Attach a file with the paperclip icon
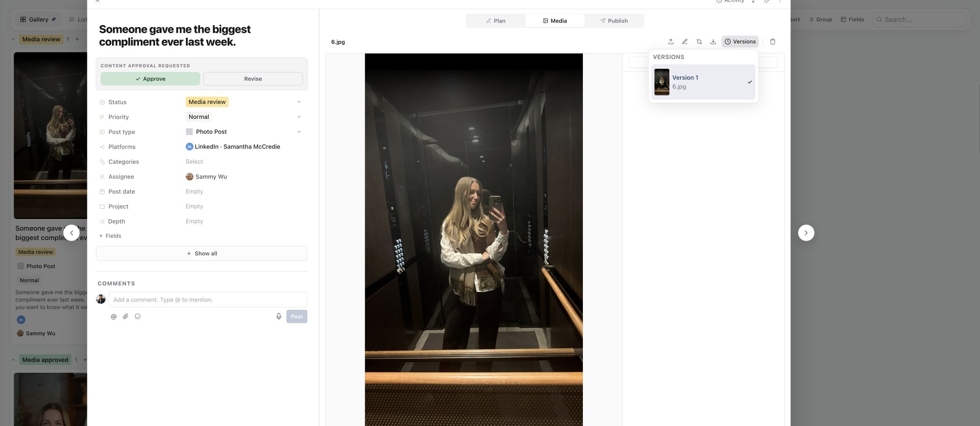Viewport: 980px width, 426px height. point(126,317)
